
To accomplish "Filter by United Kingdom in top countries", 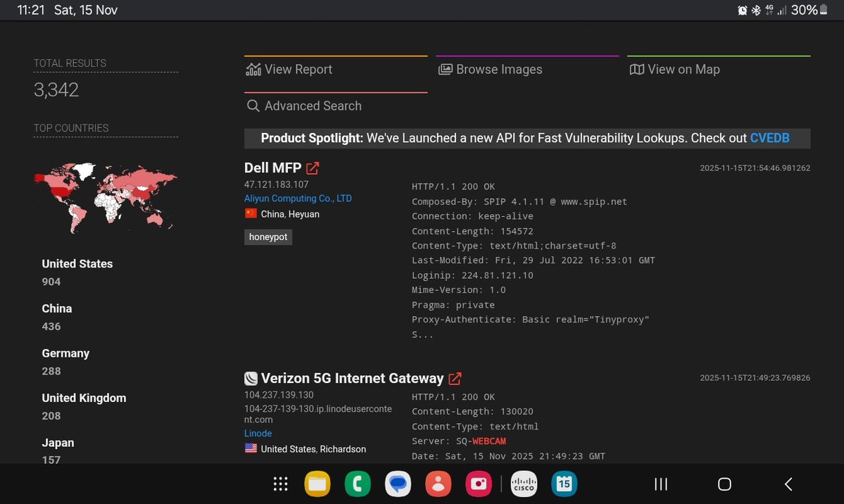I will [x=84, y=398].
